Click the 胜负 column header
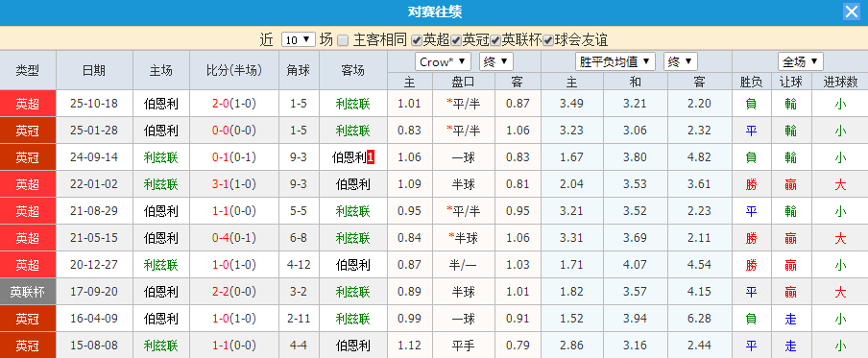The height and width of the screenshot is (358, 868). [x=751, y=82]
